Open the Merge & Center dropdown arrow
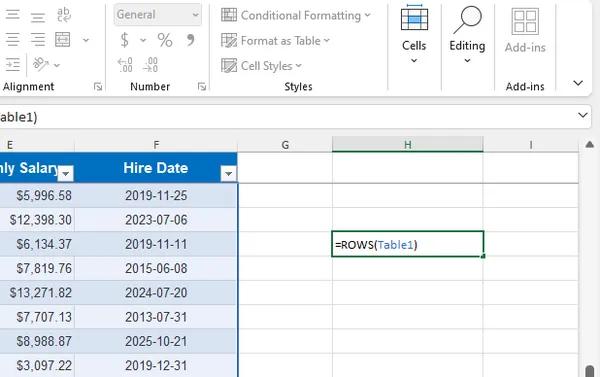This screenshot has width=600, height=377. pos(86,40)
